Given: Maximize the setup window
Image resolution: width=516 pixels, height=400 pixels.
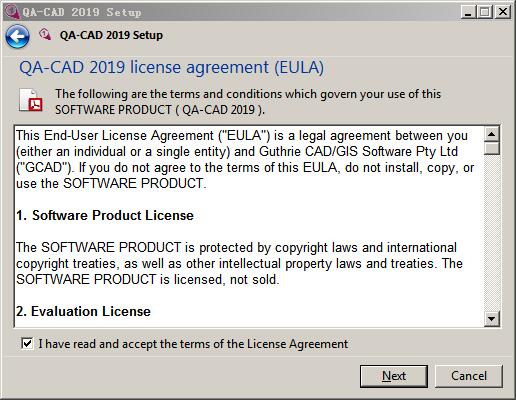Looking at the screenshot, I should coord(485,12).
